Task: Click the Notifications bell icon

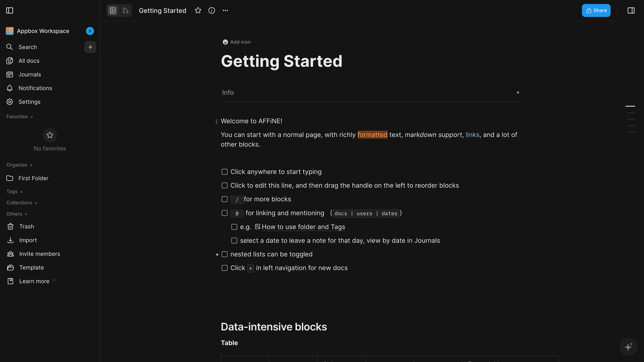Action: point(9,88)
